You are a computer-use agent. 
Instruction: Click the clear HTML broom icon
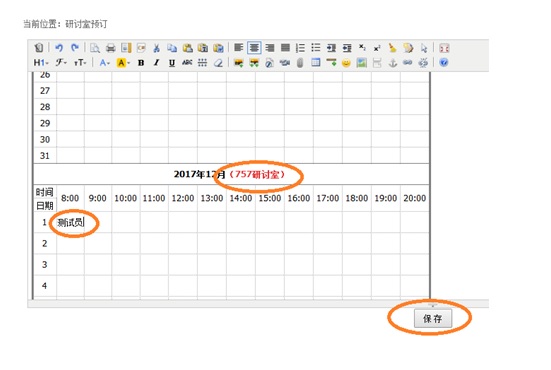coord(393,48)
